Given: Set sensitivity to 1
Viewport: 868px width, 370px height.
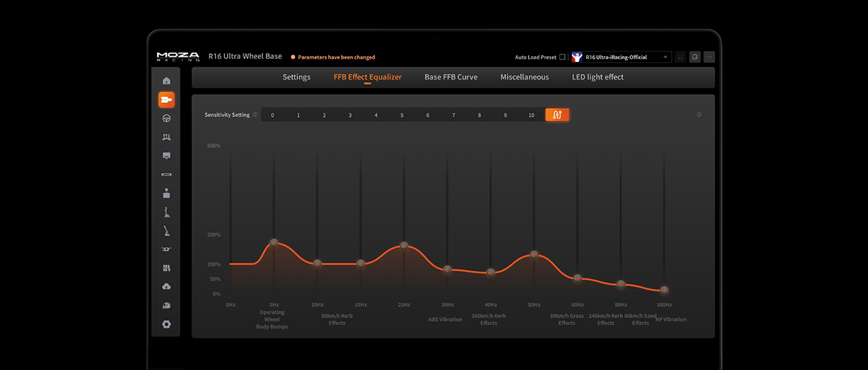Looking at the screenshot, I should click(x=298, y=115).
